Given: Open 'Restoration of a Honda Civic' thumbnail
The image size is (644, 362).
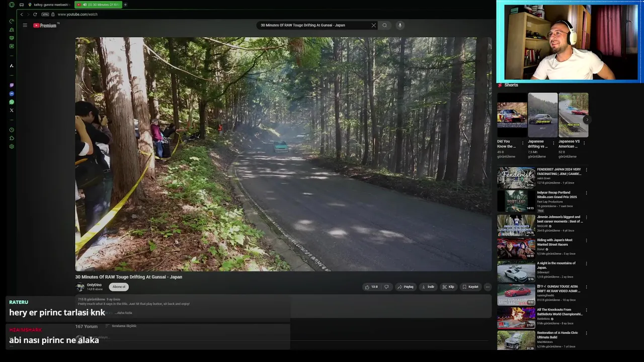Looking at the screenshot, I should pyautogui.click(x=516, y=341).
